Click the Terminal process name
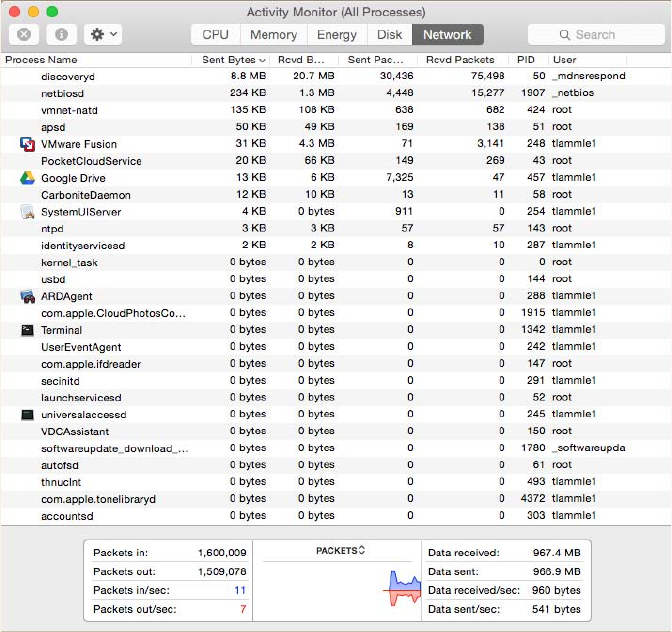Image resolution: width=672 pixels, height=632 pixels. pos(61,330)
